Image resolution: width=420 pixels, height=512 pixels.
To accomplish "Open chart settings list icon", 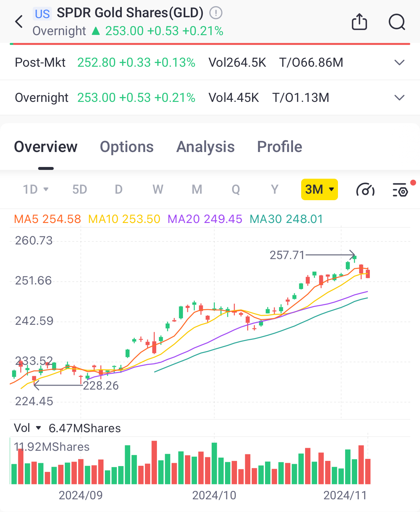I will (400, 190).
